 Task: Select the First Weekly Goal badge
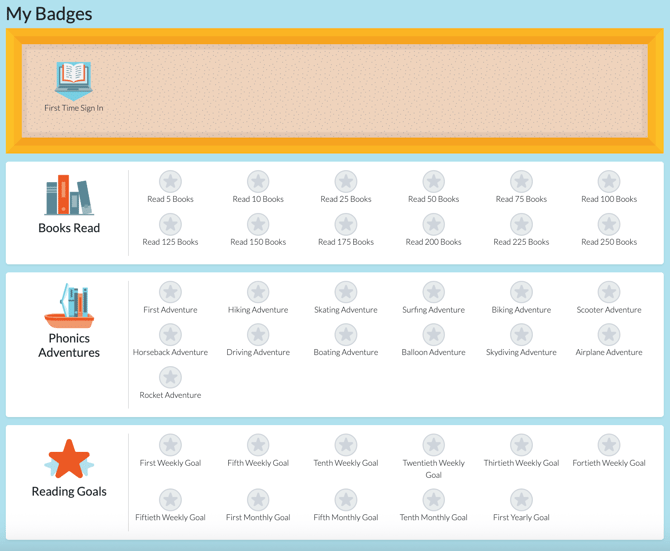[170, 446]
